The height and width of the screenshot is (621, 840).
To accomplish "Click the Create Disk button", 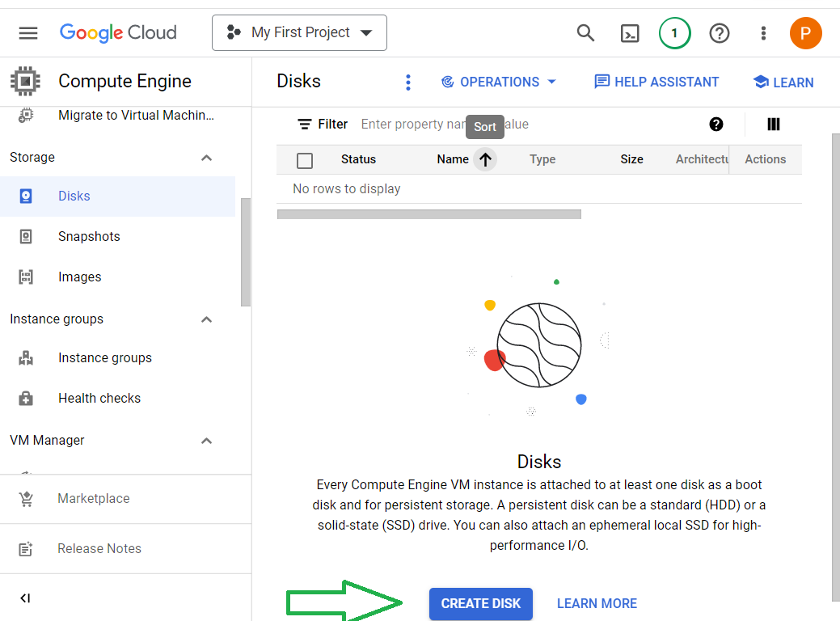I will (480, 604).
